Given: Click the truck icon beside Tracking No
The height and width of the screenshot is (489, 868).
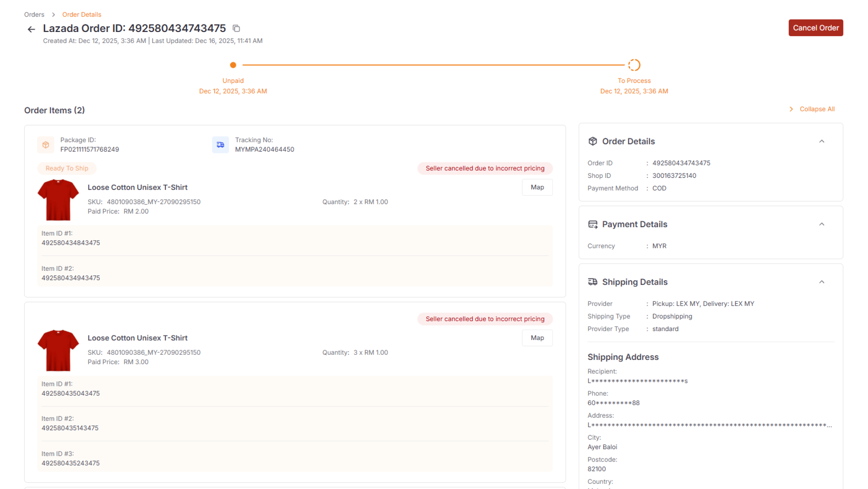Looking at the screenshot, I should pos(221,144).
